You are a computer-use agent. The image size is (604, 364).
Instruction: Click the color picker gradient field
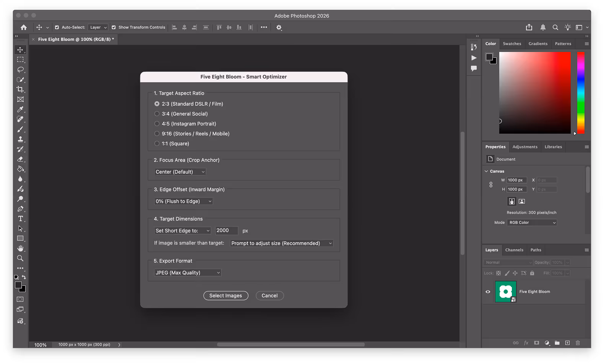(535, 93)
